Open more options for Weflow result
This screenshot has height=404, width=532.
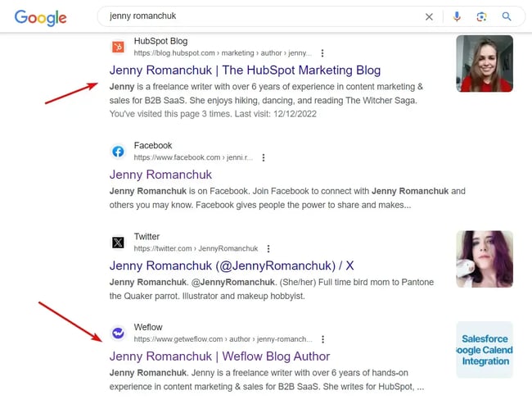click(x=322, y=339)
